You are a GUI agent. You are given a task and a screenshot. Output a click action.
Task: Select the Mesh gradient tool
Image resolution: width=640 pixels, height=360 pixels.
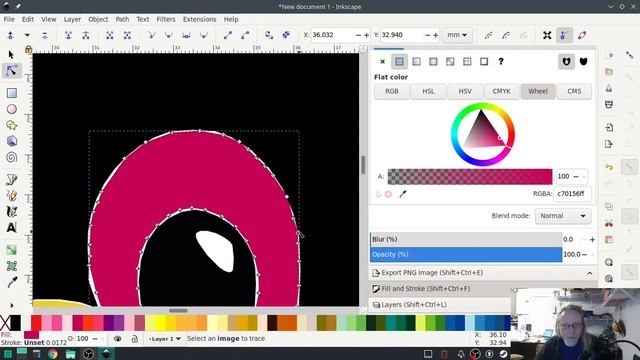tap(12, 266)
